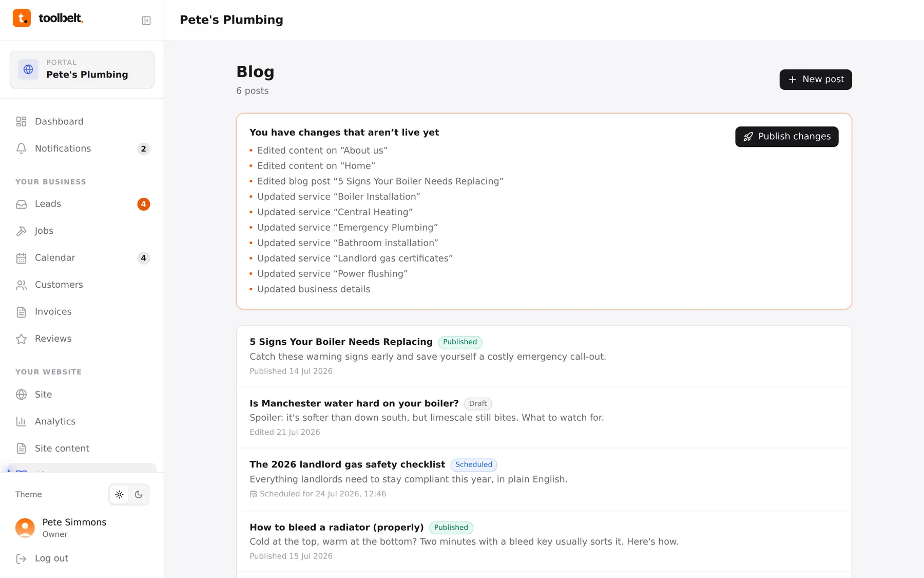Click the Dashboard grid icon
The height and width of the screenshot is (578, 924).
pos(21,122)
